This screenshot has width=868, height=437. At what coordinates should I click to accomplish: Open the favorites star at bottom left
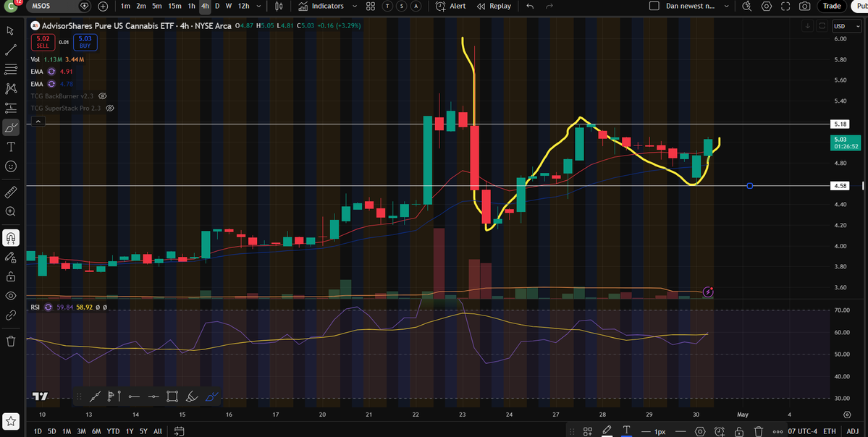click(12, 420)
